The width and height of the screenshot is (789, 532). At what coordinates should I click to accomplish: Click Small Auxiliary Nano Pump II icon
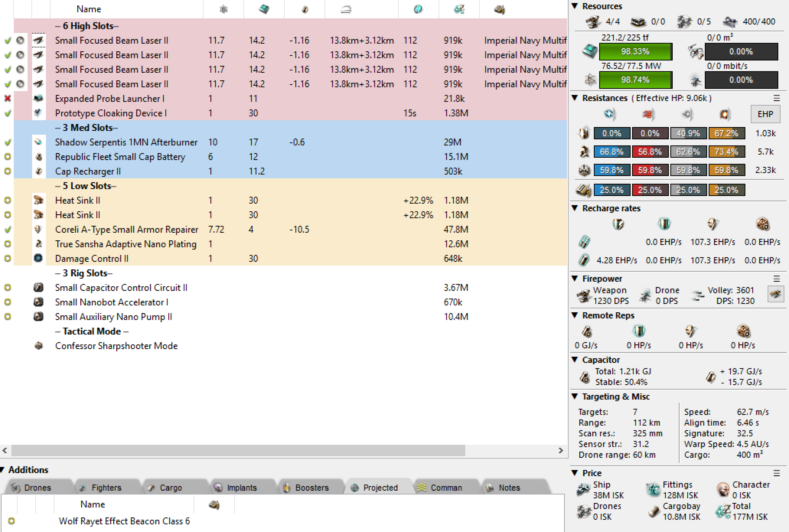(39, 317)
